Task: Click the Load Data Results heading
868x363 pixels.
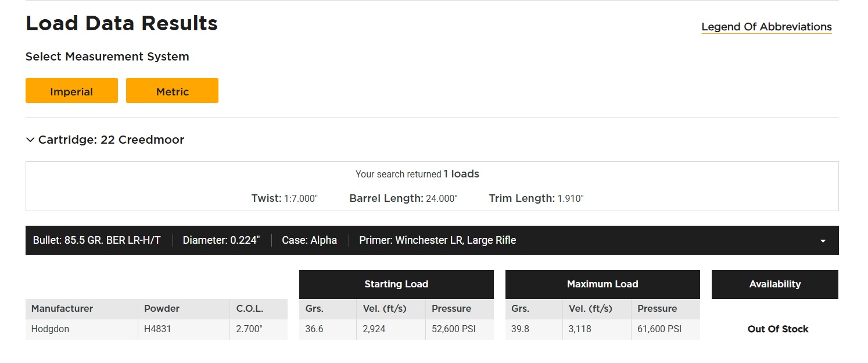Action: (121, 23)
